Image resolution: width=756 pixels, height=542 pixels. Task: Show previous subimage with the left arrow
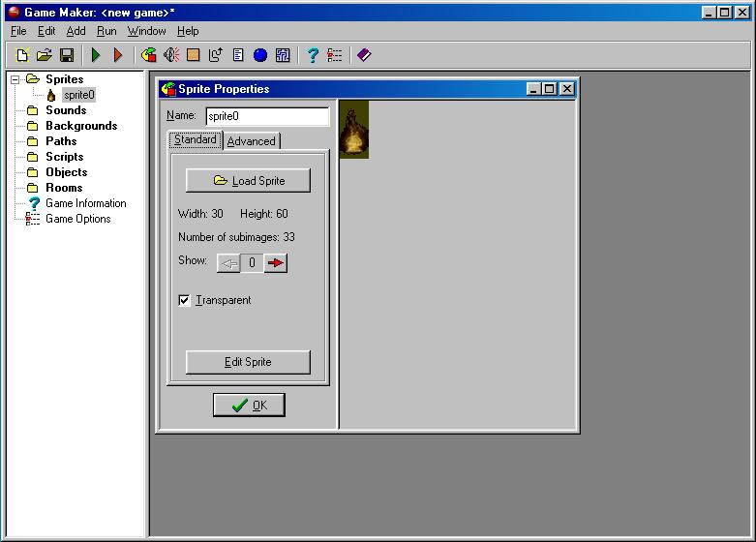pos(228,263)
